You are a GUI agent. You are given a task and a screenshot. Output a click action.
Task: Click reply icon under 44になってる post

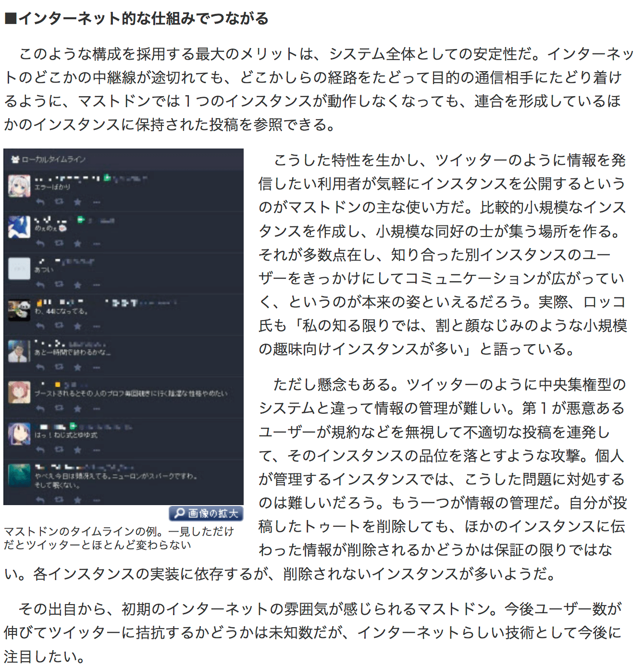coord(40,326)
